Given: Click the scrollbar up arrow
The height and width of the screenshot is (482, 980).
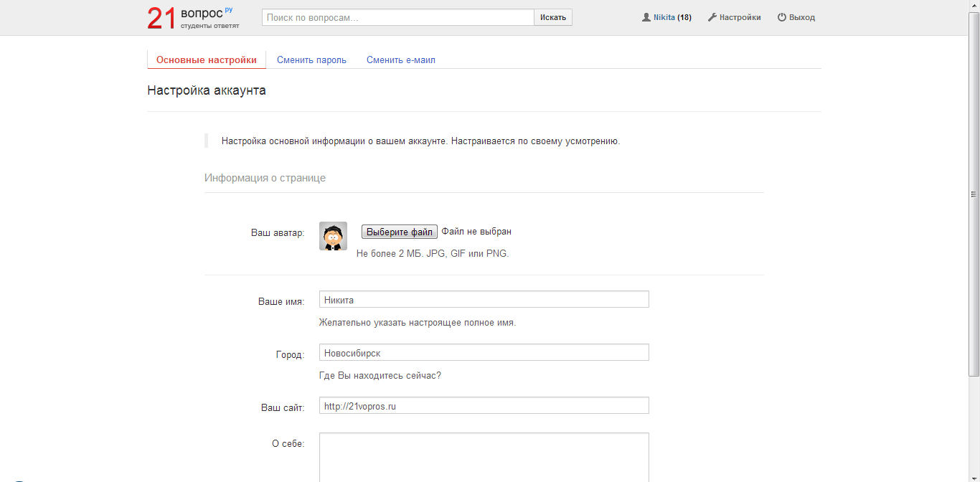Looking at the screenshot, I should (x=974, y=4).
